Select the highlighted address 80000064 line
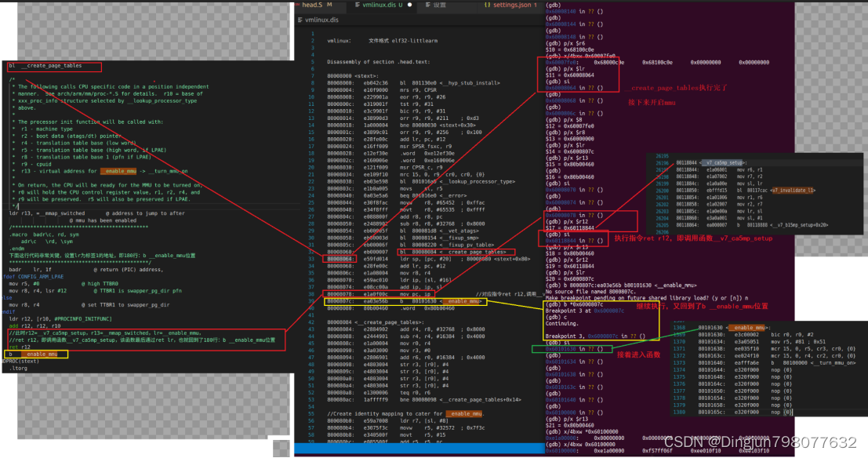The height and width of the screenshot is (458, 868). pos(340,260)
